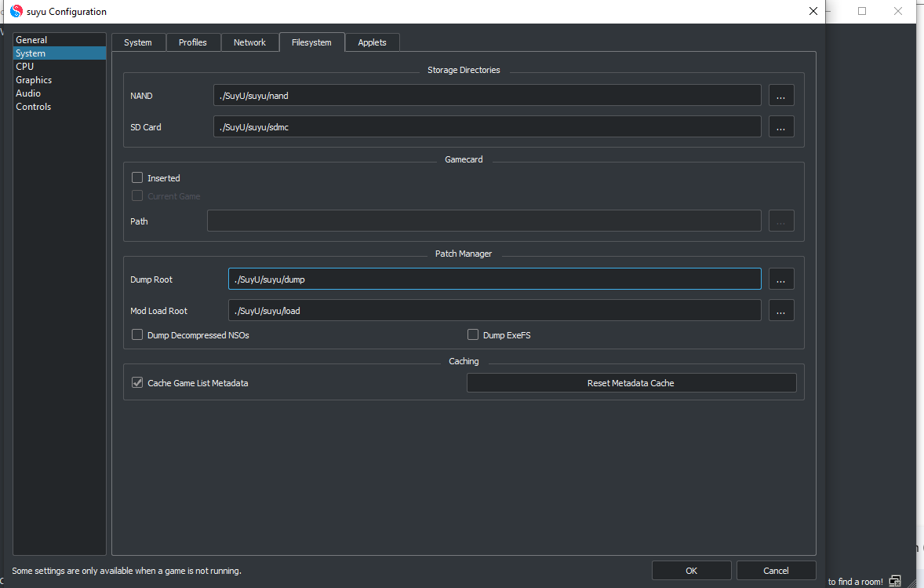Switch to the Network tab
This screenshot has height=588, width=924.
(250, 42)
